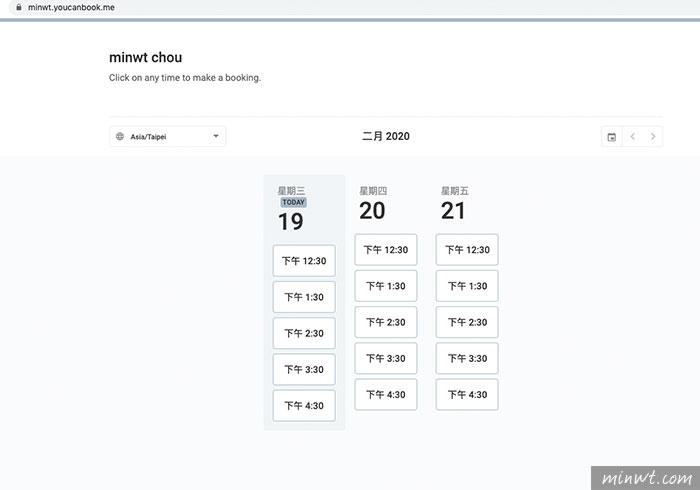Viewport: 700px width, 490px height.
Task: Select 下午 1:30 slot on Wednesday 19
Action: click(304, 297)
